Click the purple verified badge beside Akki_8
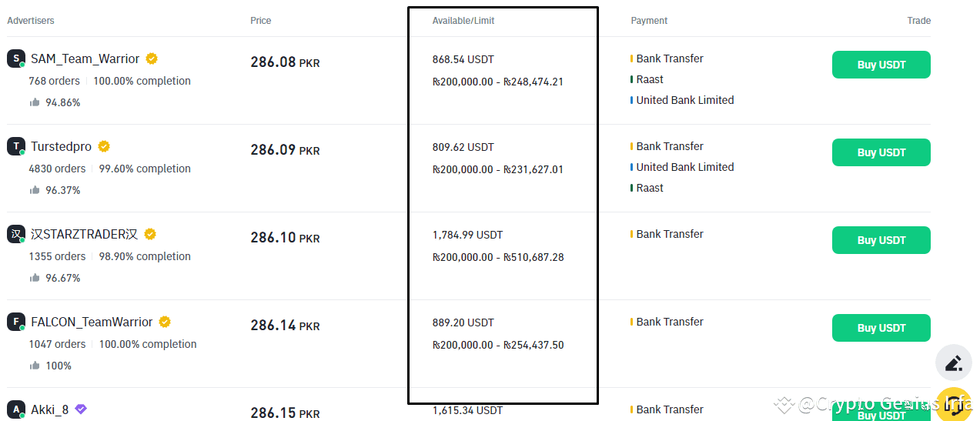 point(81,409)
